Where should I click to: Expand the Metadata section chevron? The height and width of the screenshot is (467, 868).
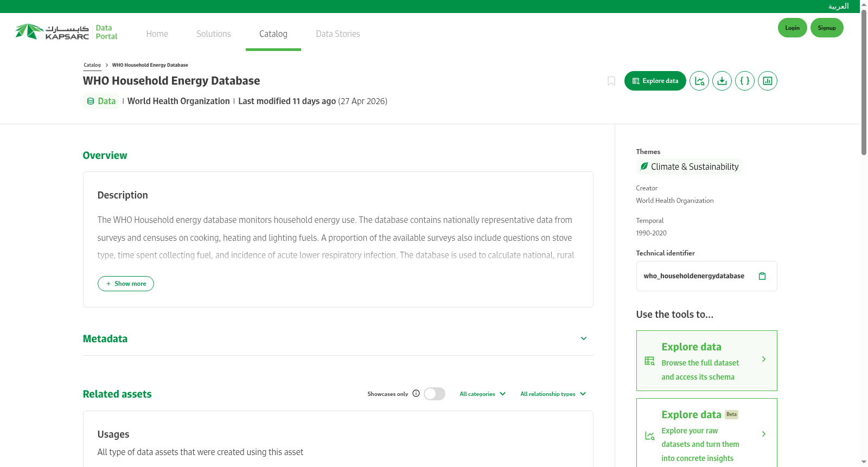pos(584,338)
